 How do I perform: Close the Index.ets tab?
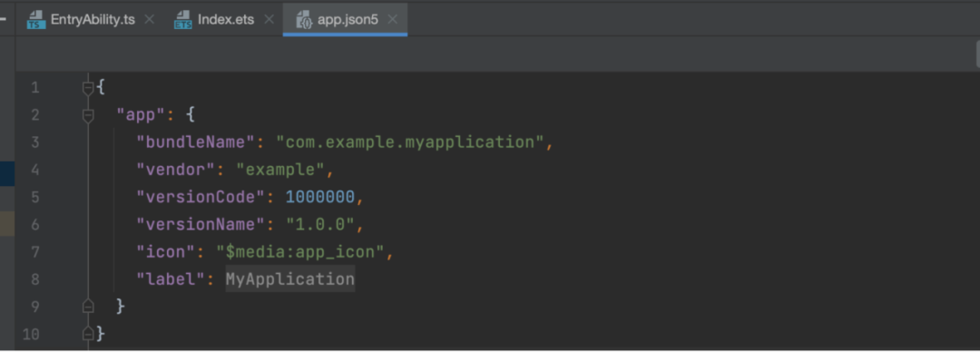pos(269,19)
